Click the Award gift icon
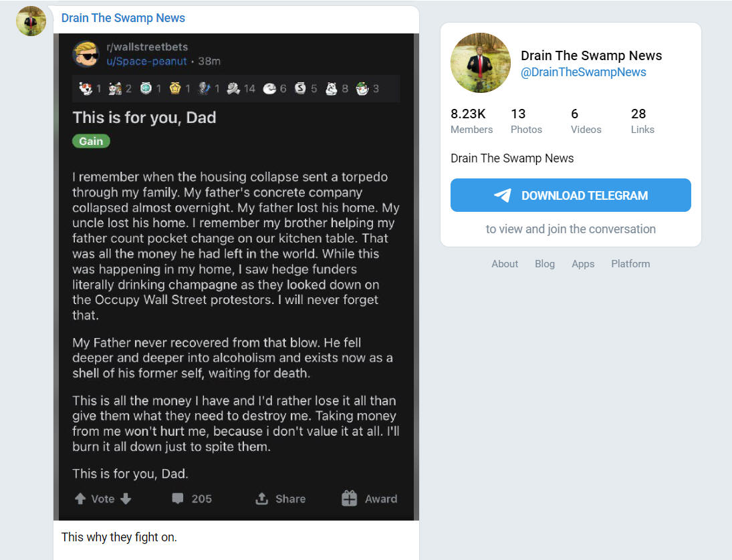Viewport: 732px width, 560px height. 349,499
